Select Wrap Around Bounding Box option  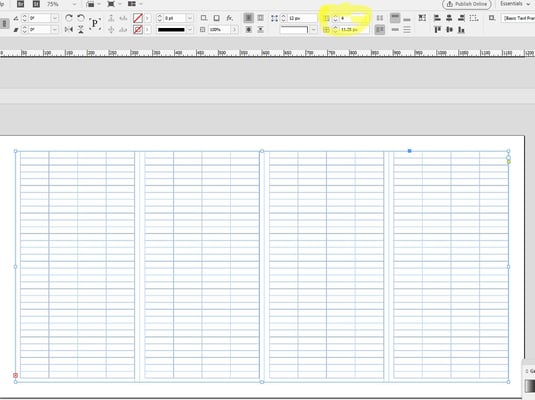(x=260, y=18)
